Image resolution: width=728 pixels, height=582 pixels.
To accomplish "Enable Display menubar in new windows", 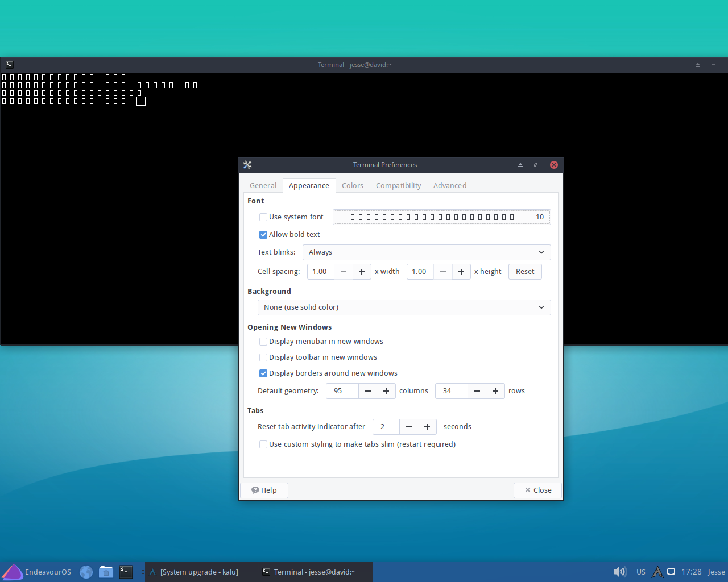I will 263,342.
